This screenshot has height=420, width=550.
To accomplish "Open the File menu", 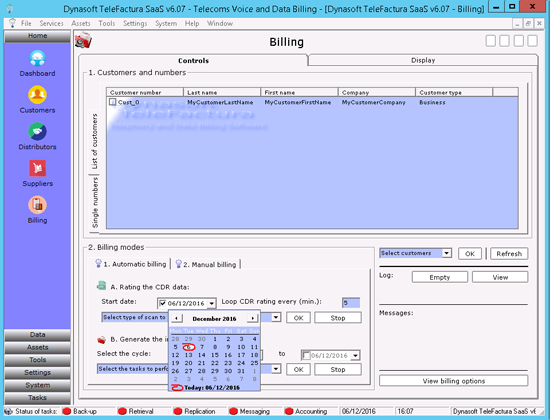I will tap(26, 23).
